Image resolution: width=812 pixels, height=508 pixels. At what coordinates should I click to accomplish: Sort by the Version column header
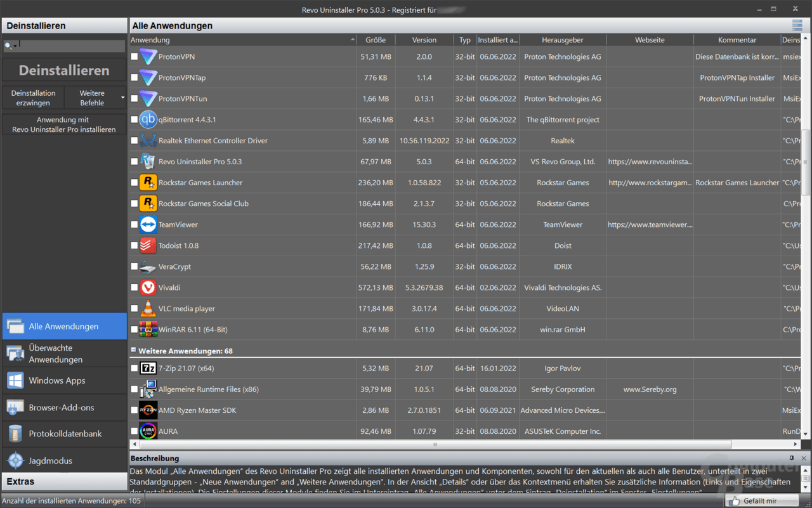424,40
